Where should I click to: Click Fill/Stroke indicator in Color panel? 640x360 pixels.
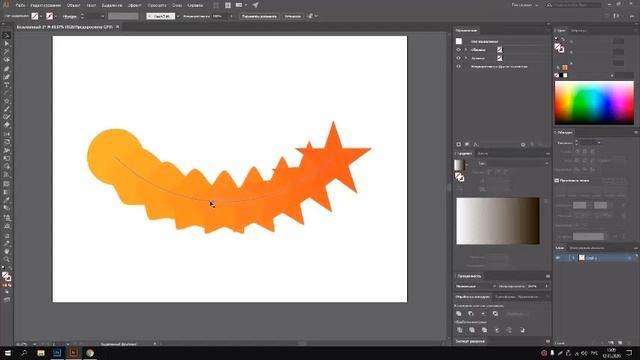coord(559,48)
